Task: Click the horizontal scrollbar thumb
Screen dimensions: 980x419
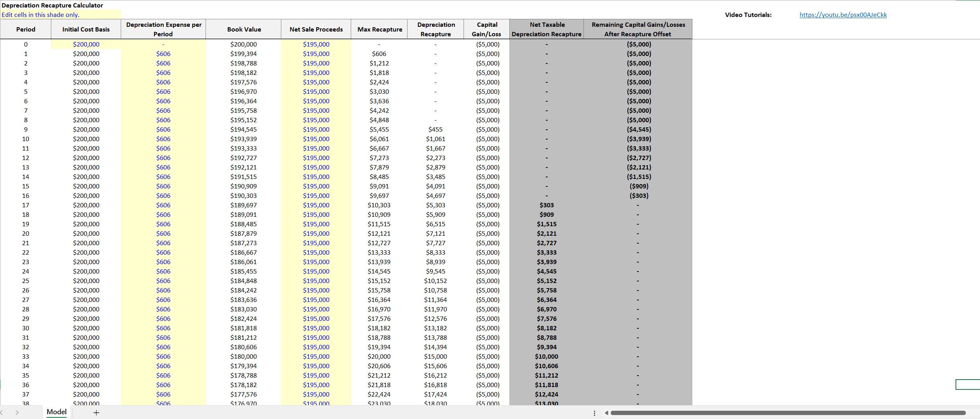Action: pyautogui.click(x=788, y=413)
